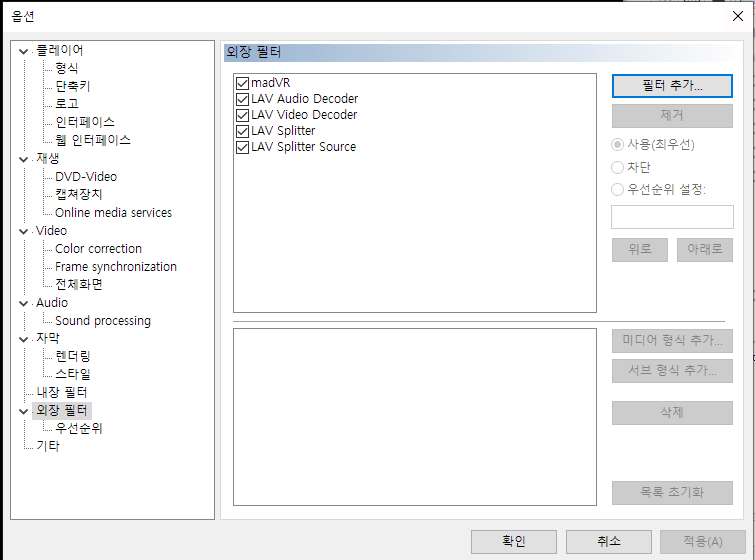Collapse the 재생 tree section
Image resolution: width=755 pixels, height=560 pixels.
24,159
